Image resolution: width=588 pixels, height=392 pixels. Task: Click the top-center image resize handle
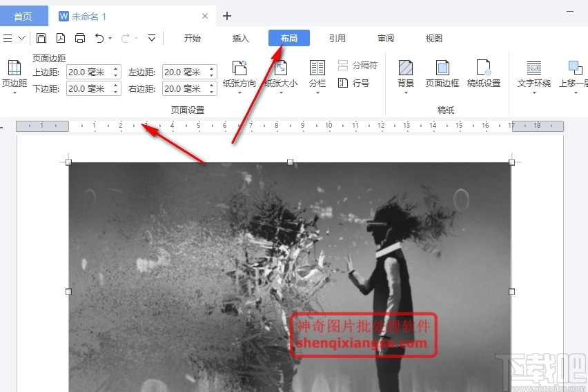tap(290, 162)
